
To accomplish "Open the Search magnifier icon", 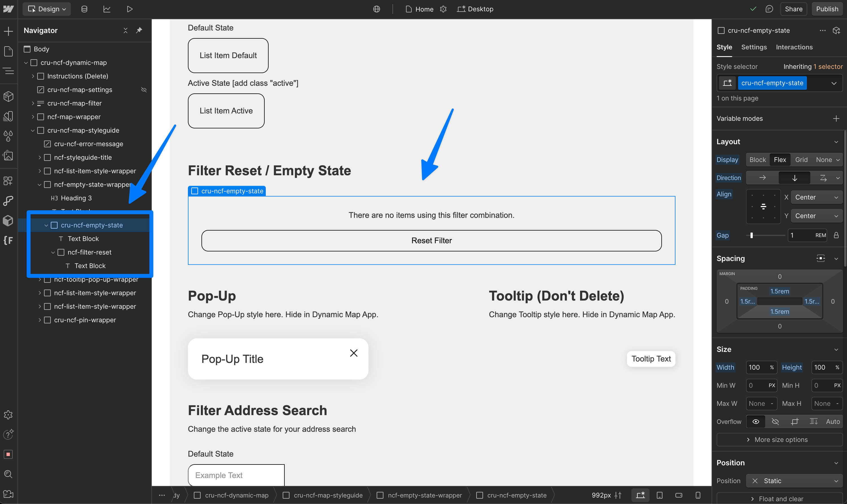I will pos(8,474).
